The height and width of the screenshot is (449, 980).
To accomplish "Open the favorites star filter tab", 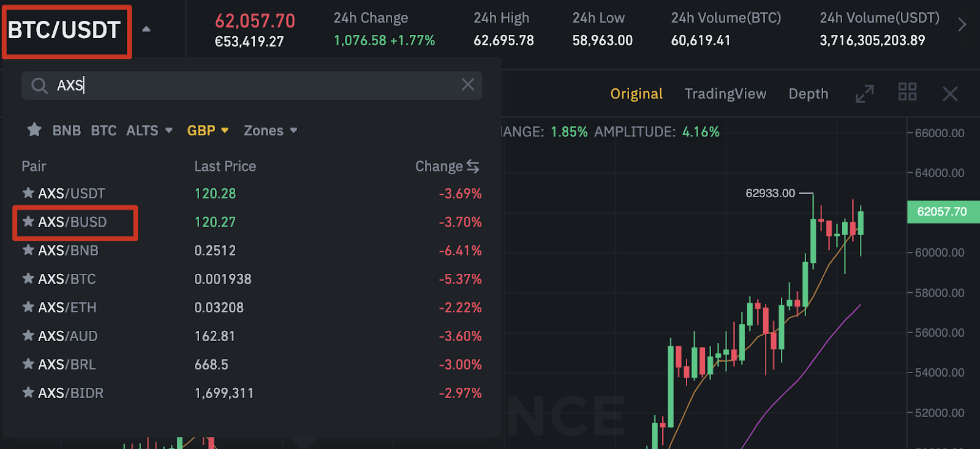I will pos(34,130).
